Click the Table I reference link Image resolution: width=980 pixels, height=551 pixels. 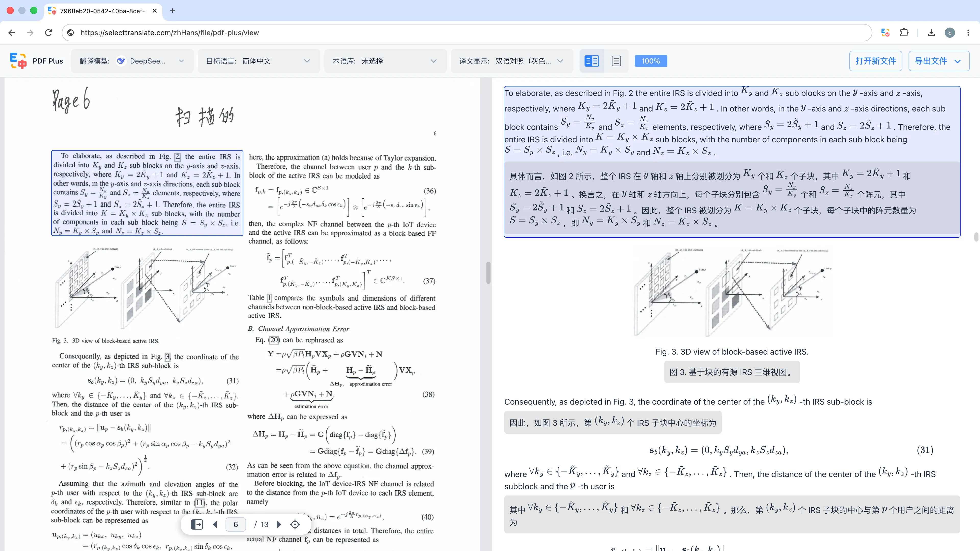pos(269,298)
